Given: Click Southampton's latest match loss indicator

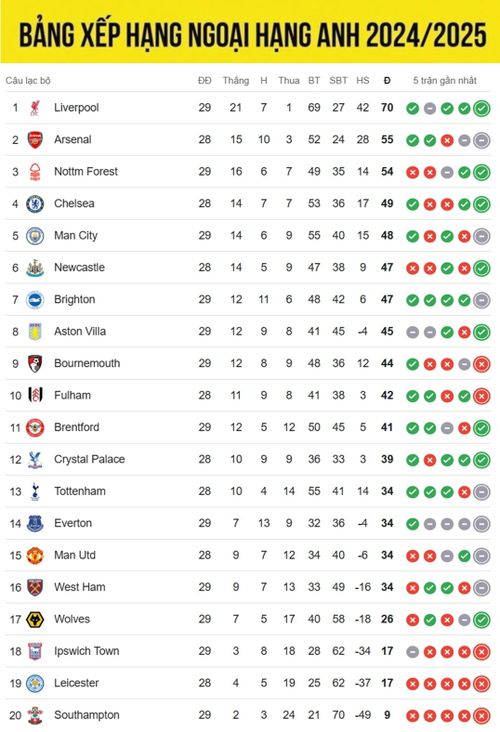Looking at the screenshot, I should pos(482,716).
